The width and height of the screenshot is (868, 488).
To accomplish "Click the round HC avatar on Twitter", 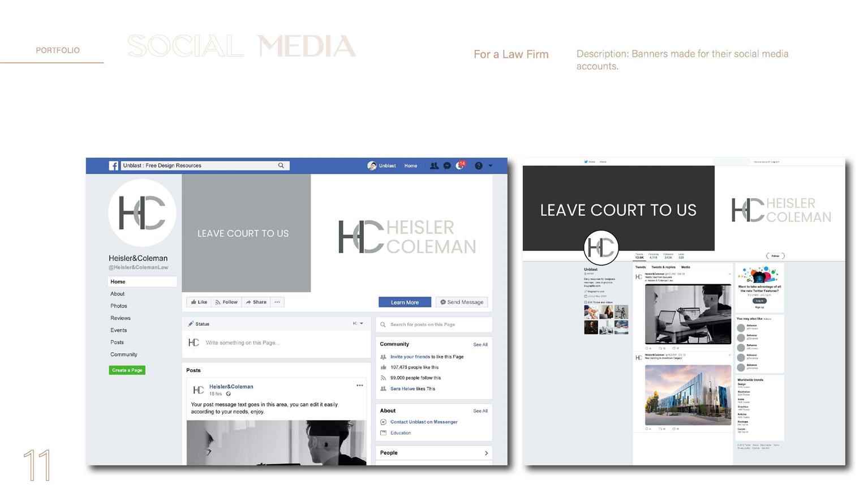I will [601, 248].
